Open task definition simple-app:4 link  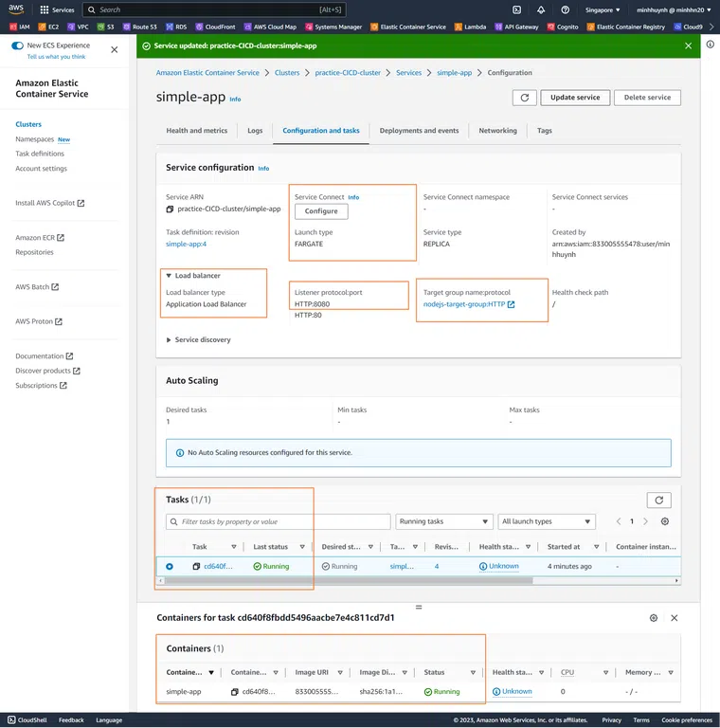[x=186, y=245]
